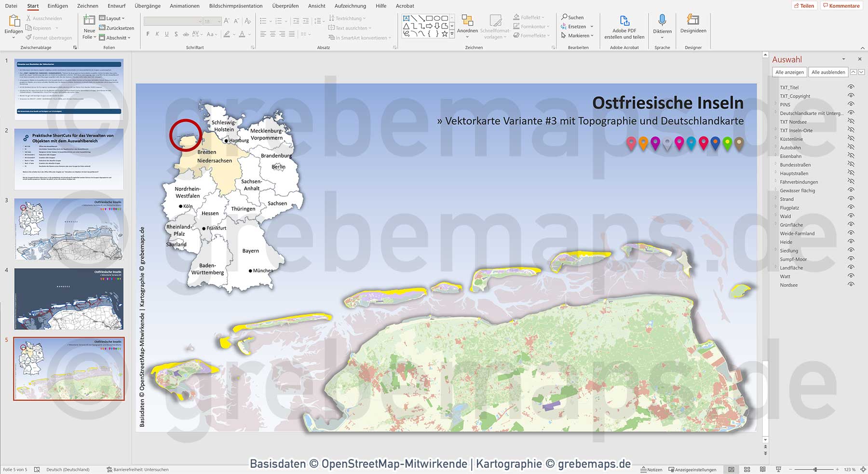Click the Alle ausblenden button in Auswahl pane
Image resolution: width=868 pixels, height=474 pixels.
(x=827, y=71)
